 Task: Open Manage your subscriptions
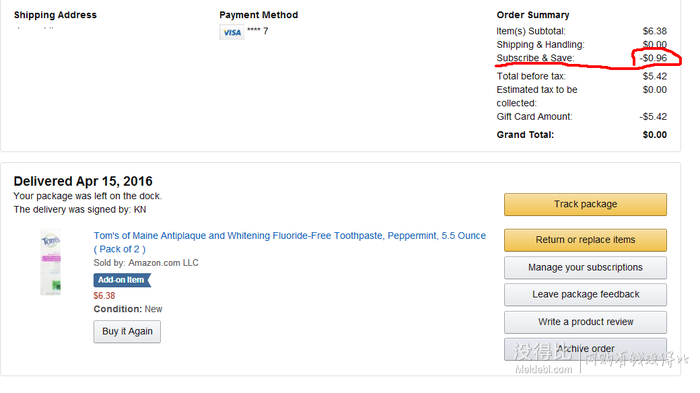click(585, 268)
